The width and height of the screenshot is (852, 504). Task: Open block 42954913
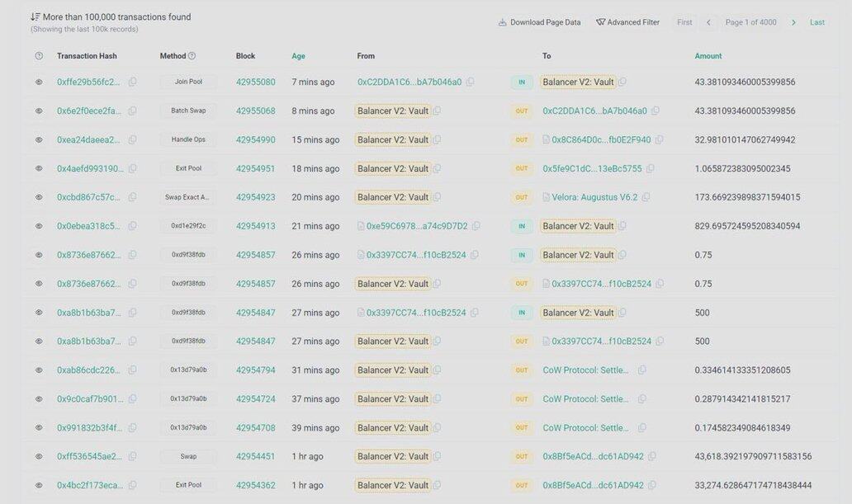click(255, 226)
